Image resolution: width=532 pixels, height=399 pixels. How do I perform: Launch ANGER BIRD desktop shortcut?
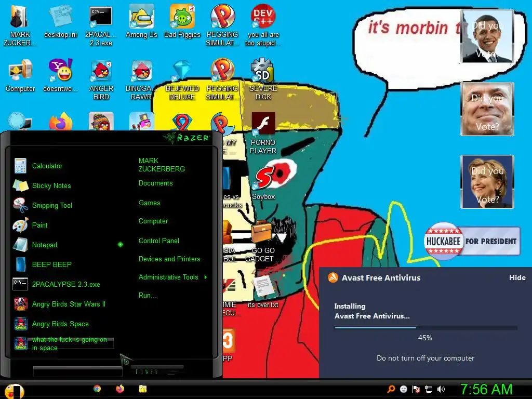point(101,79)
